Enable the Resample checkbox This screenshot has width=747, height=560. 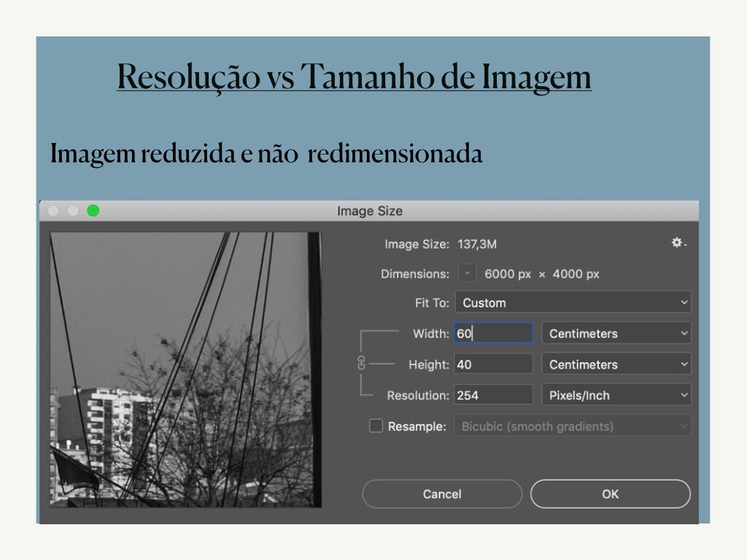point(376,426)
